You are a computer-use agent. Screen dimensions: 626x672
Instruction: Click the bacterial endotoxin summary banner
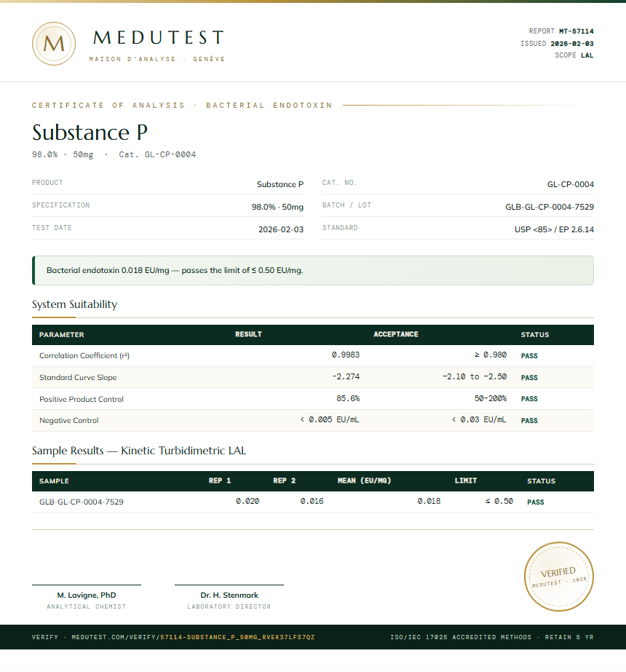pos(313,270)
